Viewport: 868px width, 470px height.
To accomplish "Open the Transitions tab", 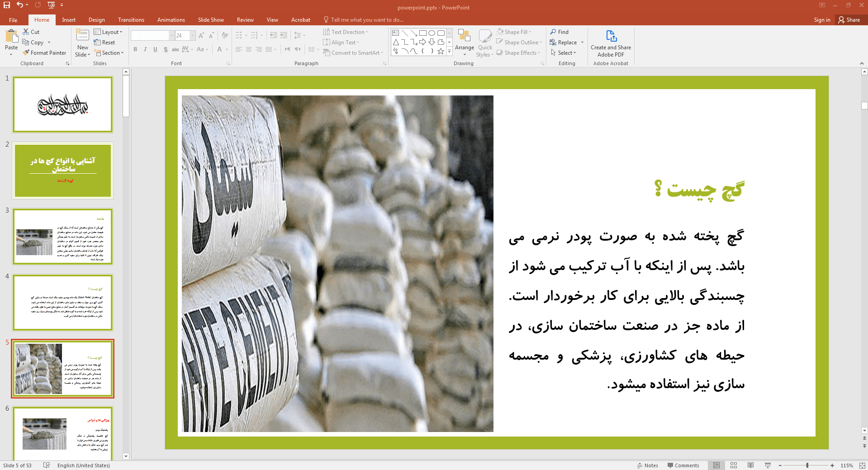I will click(131, 20).
